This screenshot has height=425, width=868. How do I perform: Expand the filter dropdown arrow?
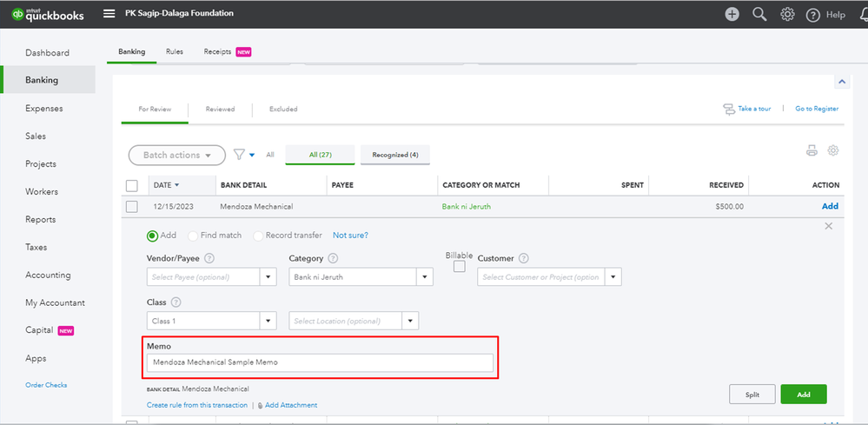pyautogui.click(x=252, y=156)
